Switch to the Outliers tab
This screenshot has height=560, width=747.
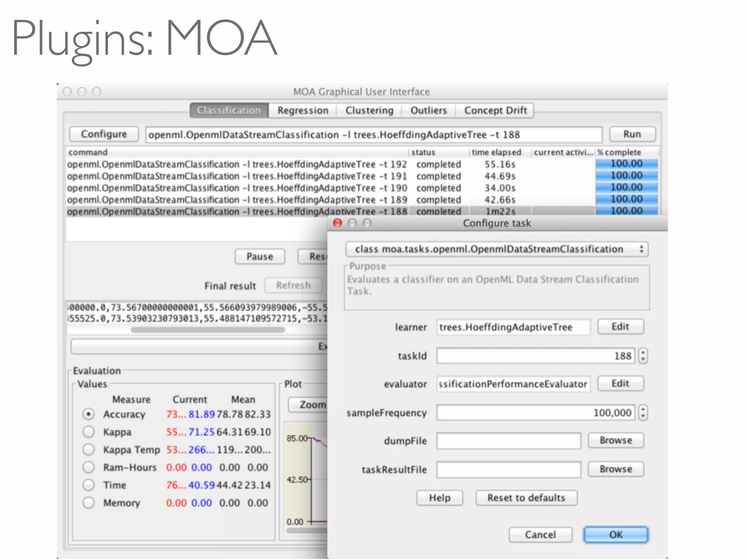click(x=429, y=110)
